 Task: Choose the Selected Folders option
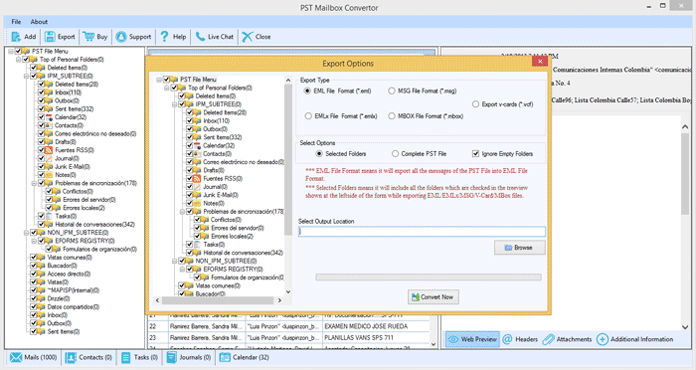[x=319, y=154]
